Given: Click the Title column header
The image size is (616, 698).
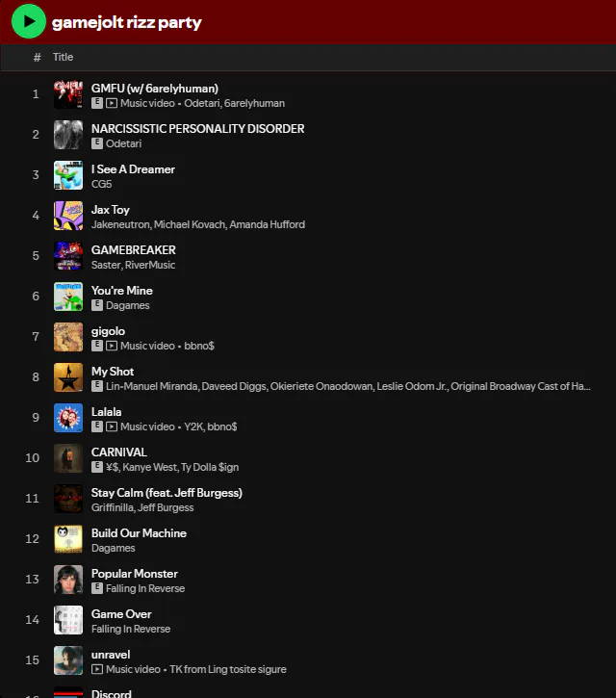Looking at the screenshot, I should pyautogui.click(x=63, y=57).
